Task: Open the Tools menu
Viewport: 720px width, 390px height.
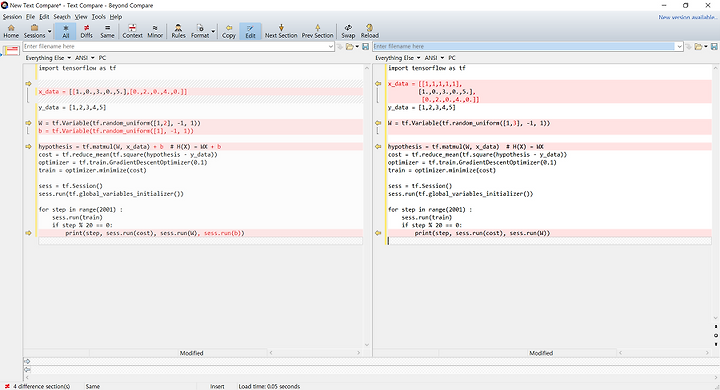Action: (98, 17)
